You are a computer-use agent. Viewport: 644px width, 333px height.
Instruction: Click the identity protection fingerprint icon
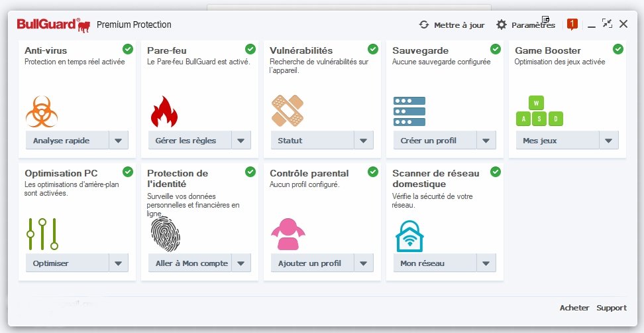(165, 234)
